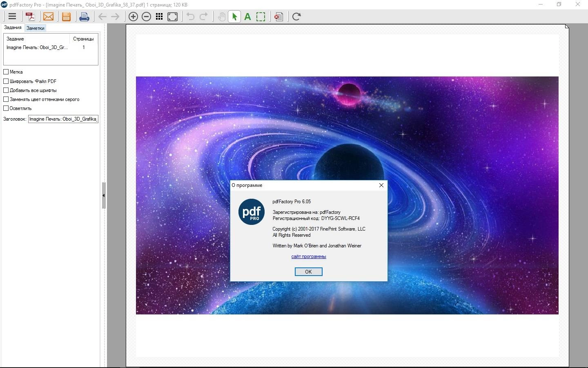Go to next page arrow
588x368 pixels.
click(x=116, y=16)
